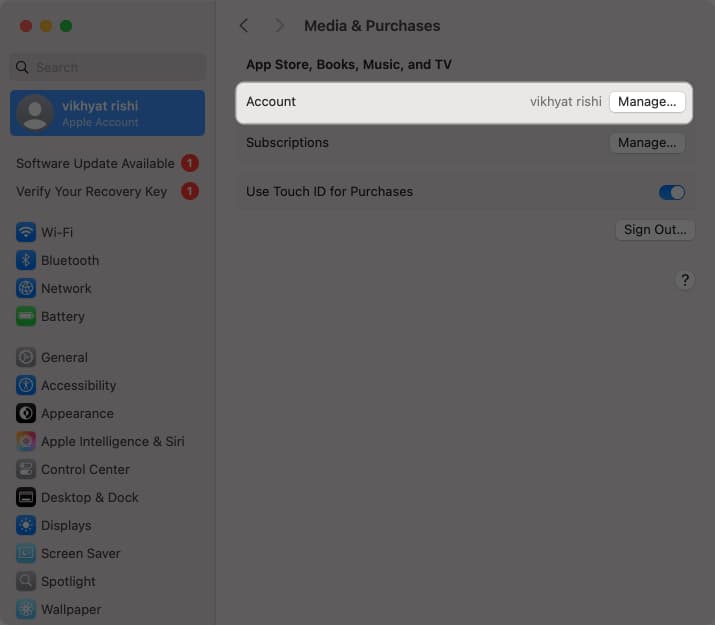Toggle Use Touch ID for Purchases switch
This screenshot has height=625, width=715.
pyautogui.click(x=672, y=192)
